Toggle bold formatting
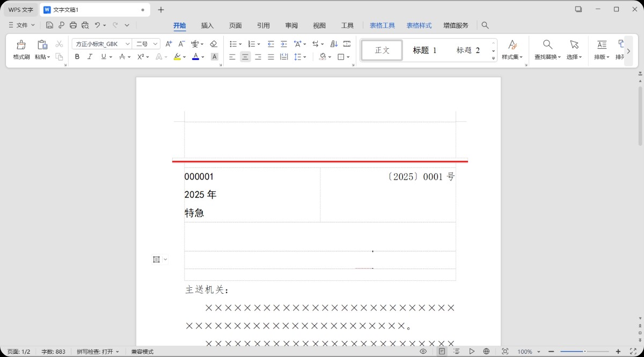 tap(77, 57)
